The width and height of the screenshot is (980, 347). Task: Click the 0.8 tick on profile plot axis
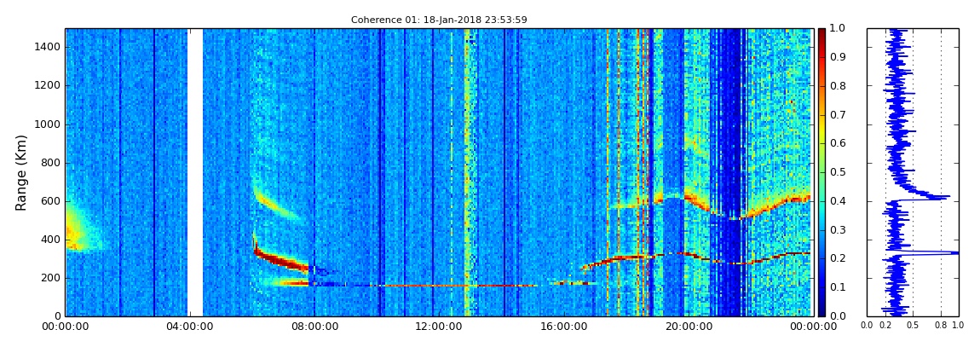[941, 326]
